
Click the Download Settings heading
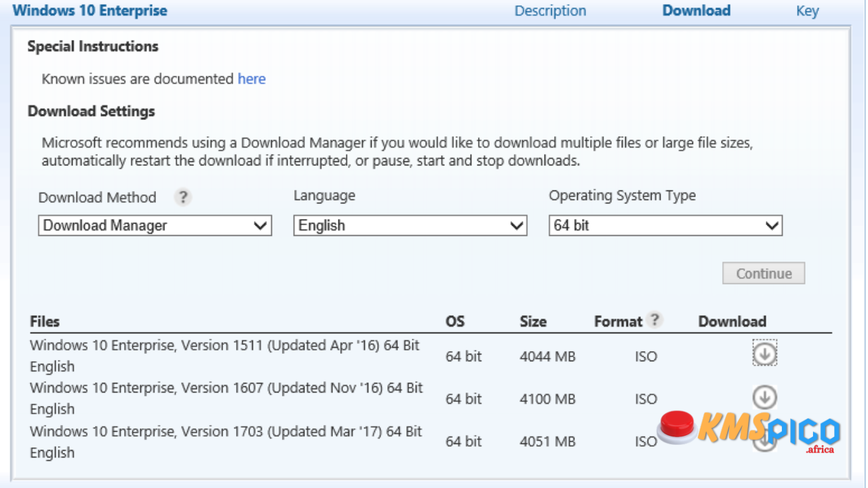coord(92,111)
